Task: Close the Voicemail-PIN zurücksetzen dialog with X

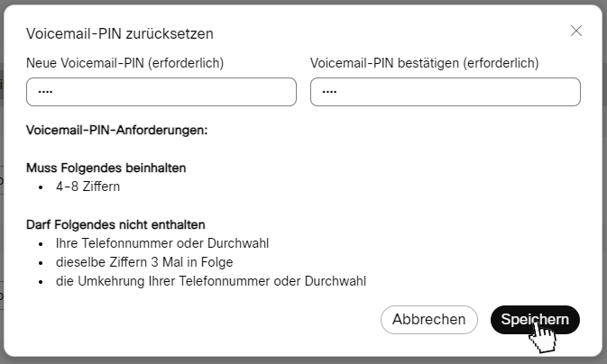Action: tap(576, 31)
